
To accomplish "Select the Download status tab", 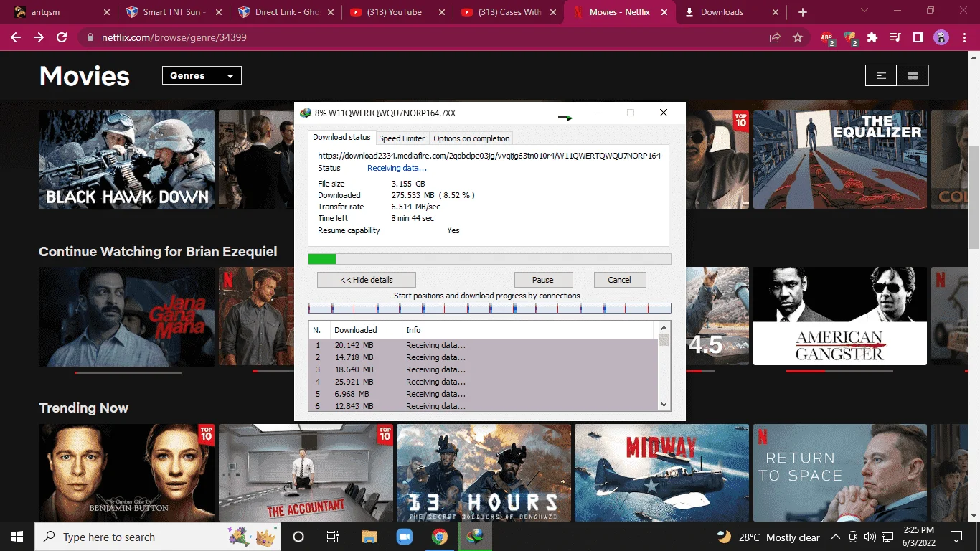I will (341, 137).
